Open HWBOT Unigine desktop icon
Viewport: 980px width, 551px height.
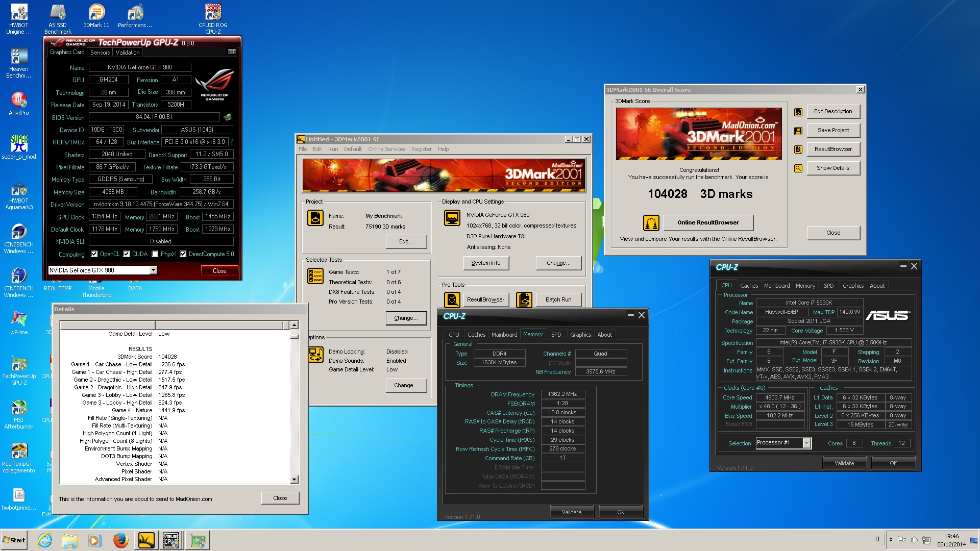pos(19,19)
